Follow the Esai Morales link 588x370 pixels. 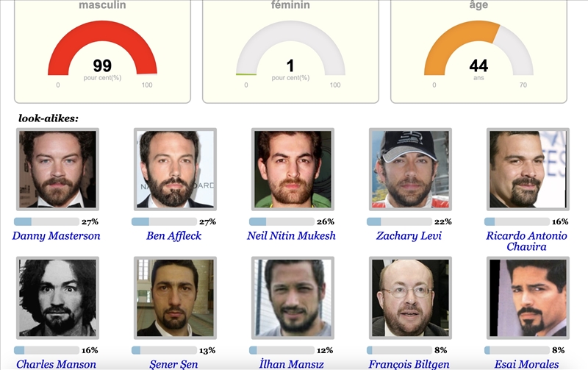click(x=526, y=364)
